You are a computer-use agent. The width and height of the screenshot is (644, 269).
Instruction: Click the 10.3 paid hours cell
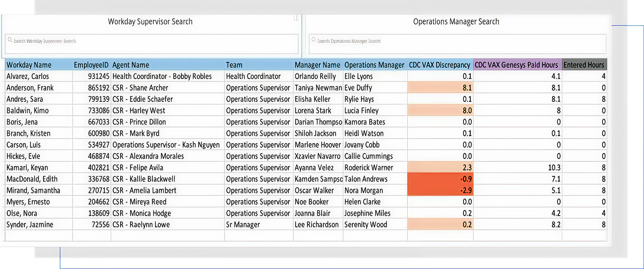coord(517,168)
